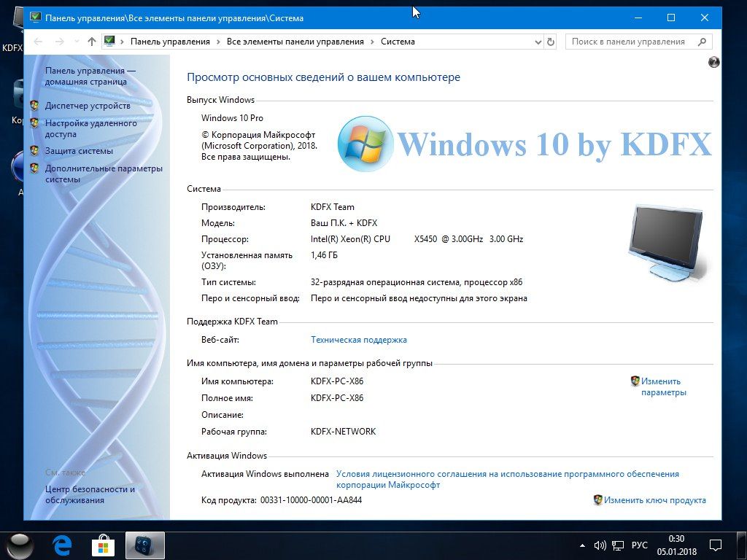This screenshot has width=747, height=560.
Task: Click the search magnifier icon
Action: pos(702,42)
